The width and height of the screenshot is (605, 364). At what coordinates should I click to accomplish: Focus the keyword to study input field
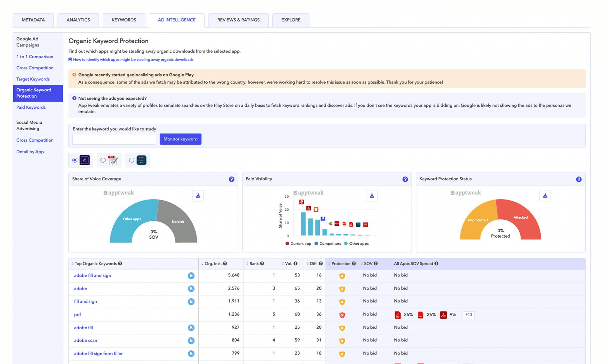point(114,139)
